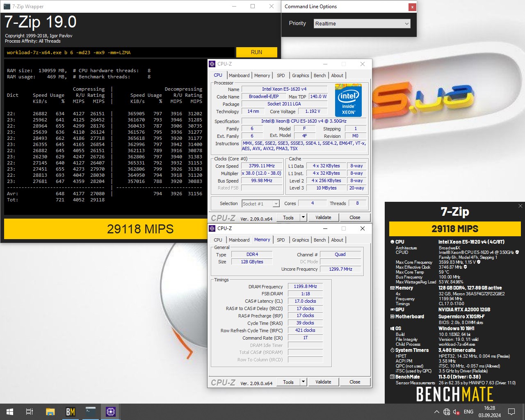Click the lower CPU-Z title bar icon
The height and width of the screenshot is (420, 525).
(212, 228)
